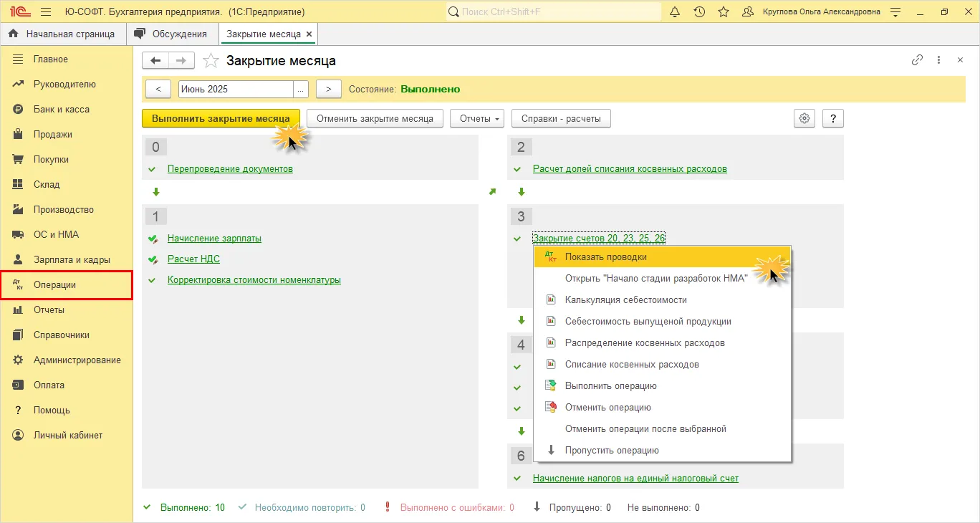Open Закрытие счетов 20, 23, 25, 26 link

(599, 239)
